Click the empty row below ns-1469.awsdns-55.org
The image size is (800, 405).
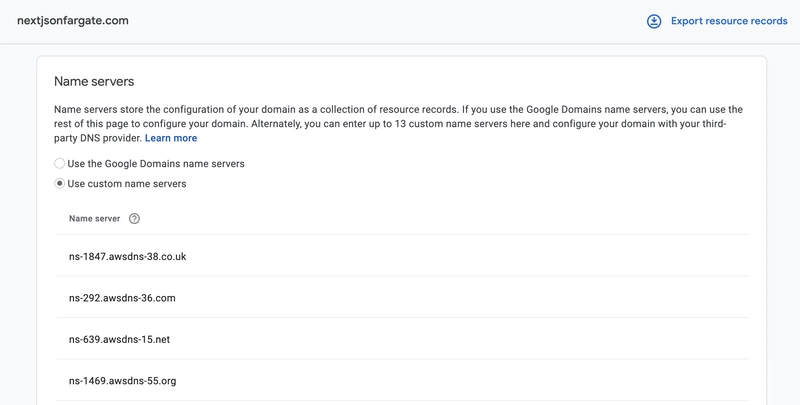[400, 402]
